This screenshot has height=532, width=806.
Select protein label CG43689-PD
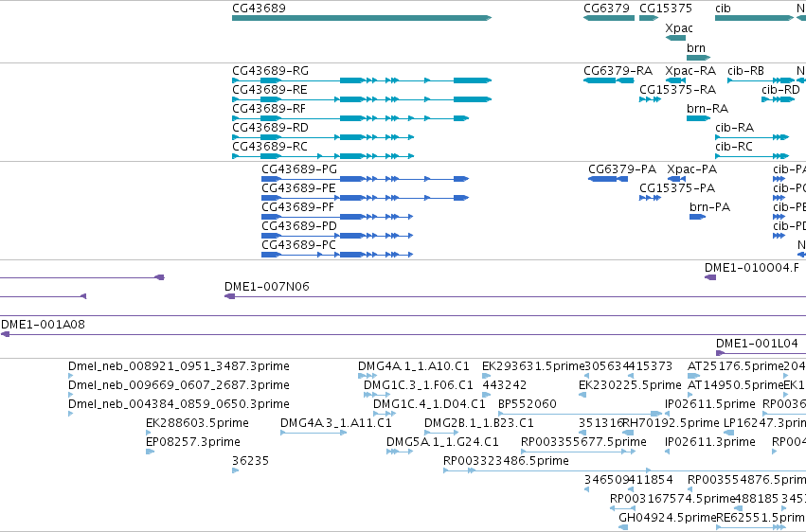click(299, 226)
